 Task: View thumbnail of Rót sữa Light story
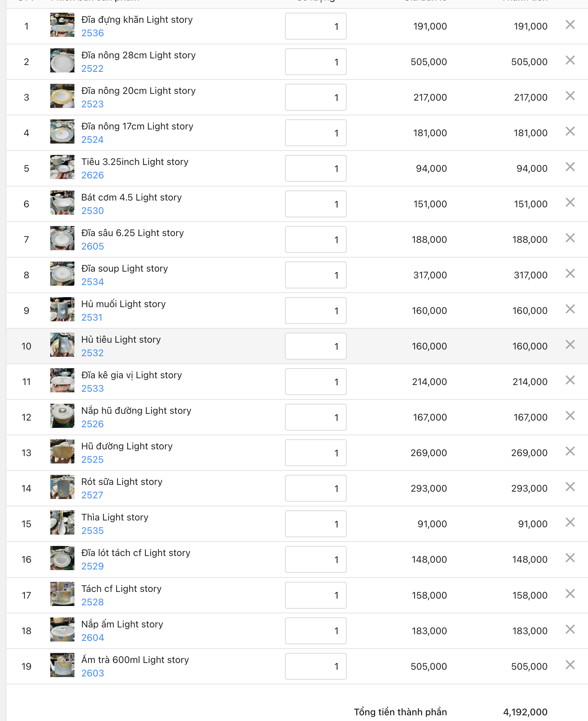62,487
